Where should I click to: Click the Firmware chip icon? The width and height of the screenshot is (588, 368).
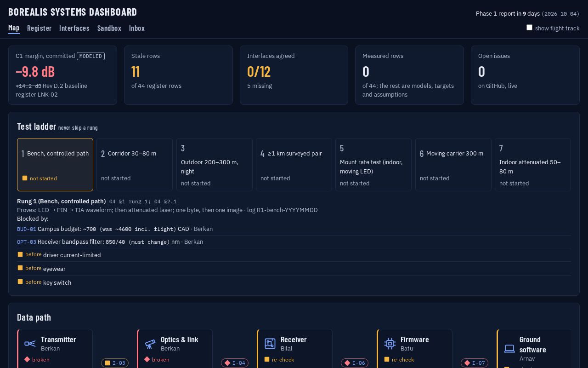pyautogui.click(x=390, y=344)
